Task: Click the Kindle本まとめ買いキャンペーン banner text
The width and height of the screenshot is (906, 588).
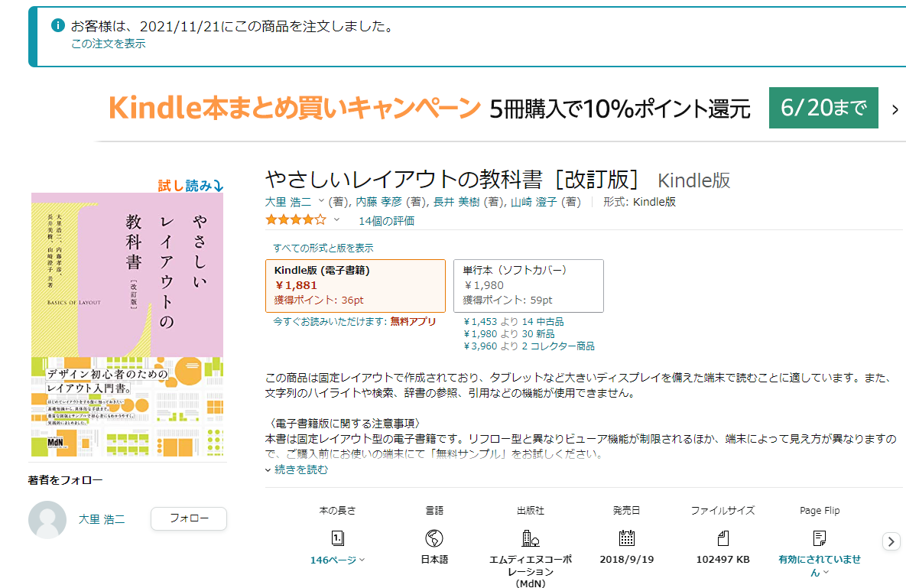Action: 294,108
